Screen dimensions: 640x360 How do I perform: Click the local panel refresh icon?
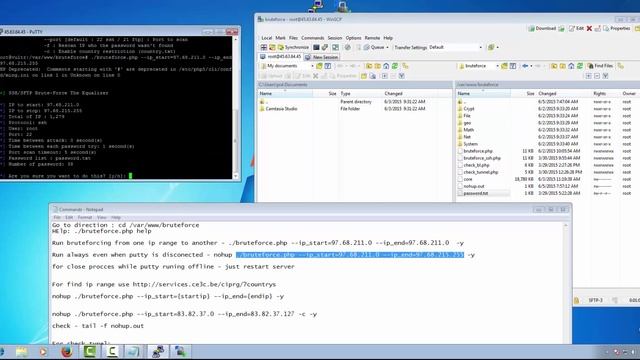point(395,66)
